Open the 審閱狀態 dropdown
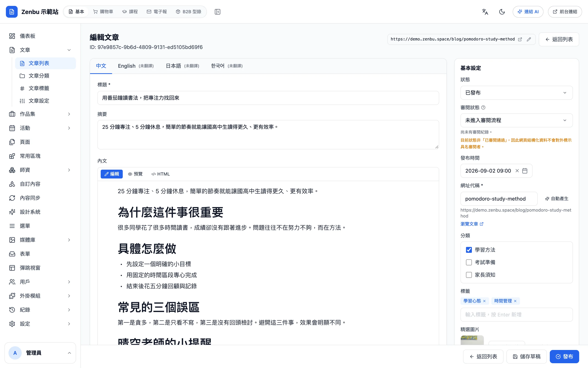 [517, 120]
